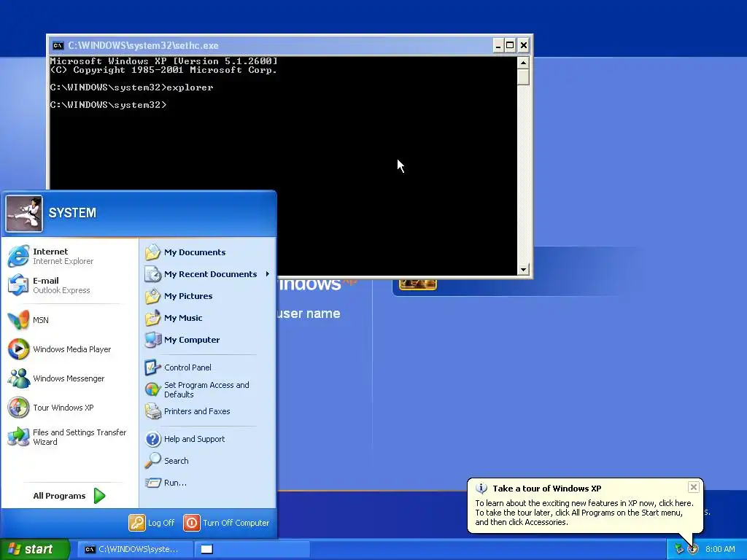Click the Search magnifier icon
This screenshot has width=747, height=560.
tap(153, 461)
